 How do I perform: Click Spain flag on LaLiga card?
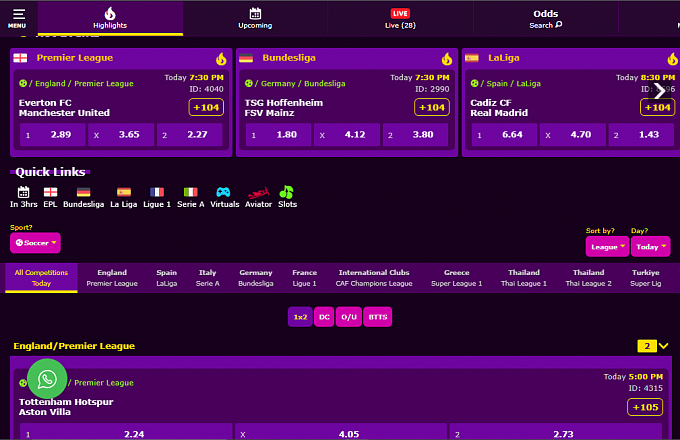click(472, 58)
